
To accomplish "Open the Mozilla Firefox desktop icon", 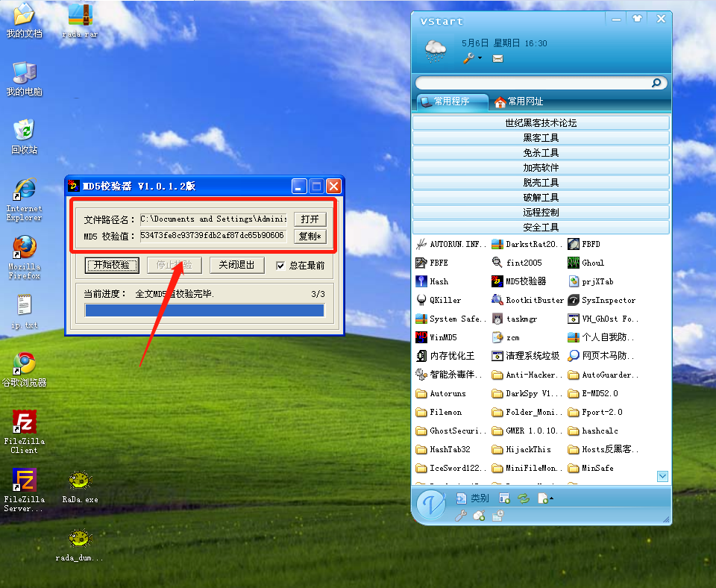I will point(24,257).
